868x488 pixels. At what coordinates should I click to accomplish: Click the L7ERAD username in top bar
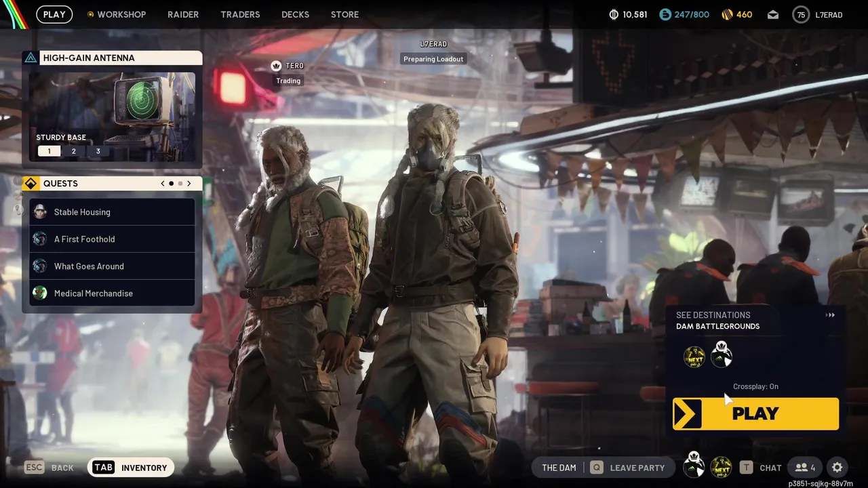[x=829, y=14]
